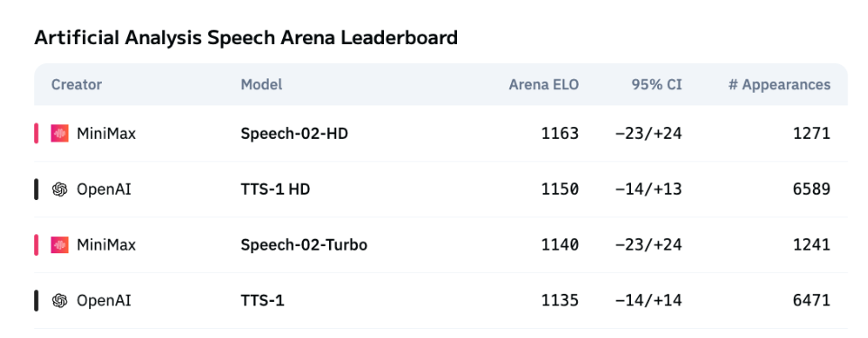Select the TTS-1 HD model name
This screenshot has width=868, height=338.
click(x=275, y=190)
